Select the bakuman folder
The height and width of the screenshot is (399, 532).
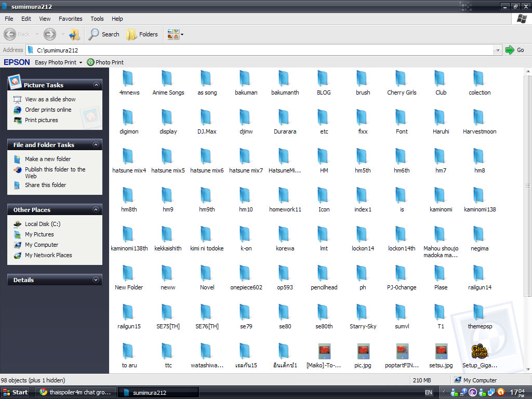click(246, 84)
